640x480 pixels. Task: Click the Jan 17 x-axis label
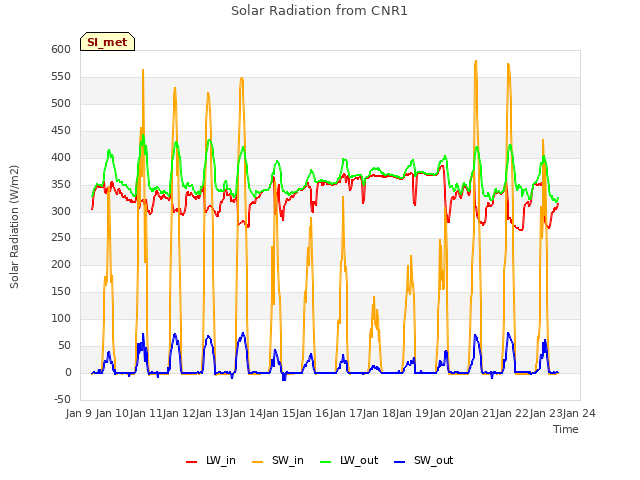coord(345,413)
